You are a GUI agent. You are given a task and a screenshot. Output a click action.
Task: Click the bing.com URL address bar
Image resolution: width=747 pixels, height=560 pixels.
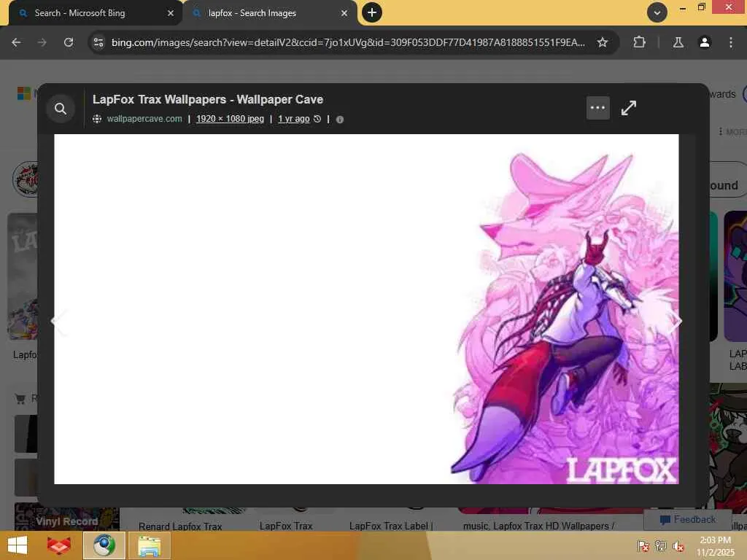click(x=348, y=42)
